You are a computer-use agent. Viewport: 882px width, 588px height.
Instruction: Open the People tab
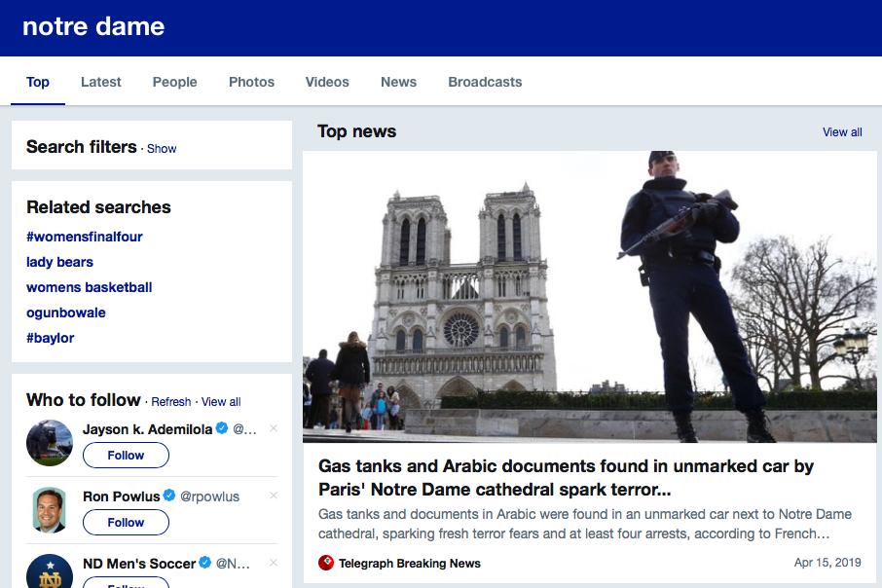click(175, 82)
